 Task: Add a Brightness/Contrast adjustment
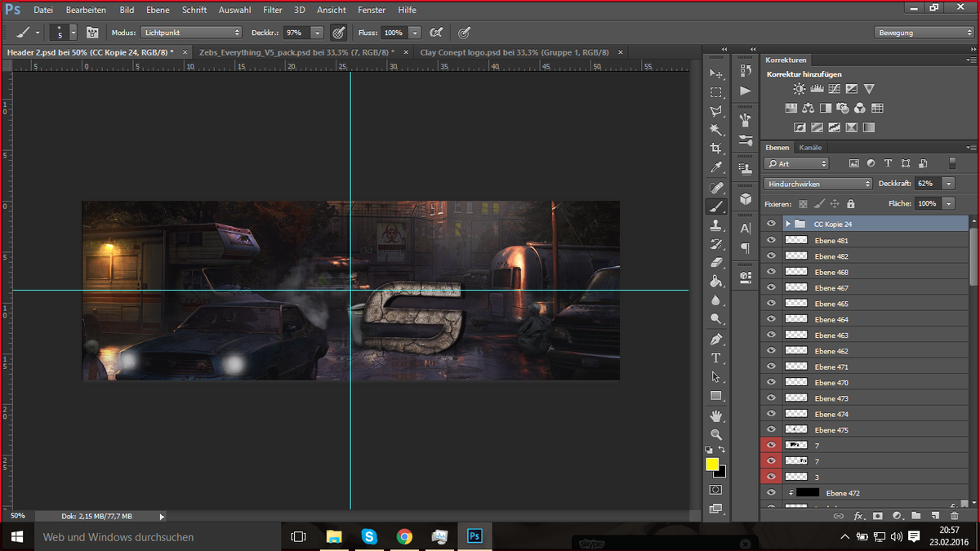coord(799,89)
